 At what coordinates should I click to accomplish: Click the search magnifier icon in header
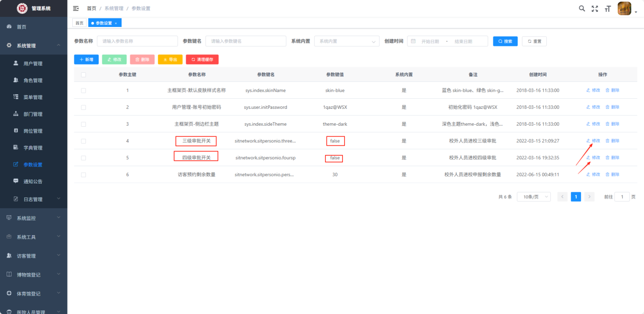tap(582, 9)
